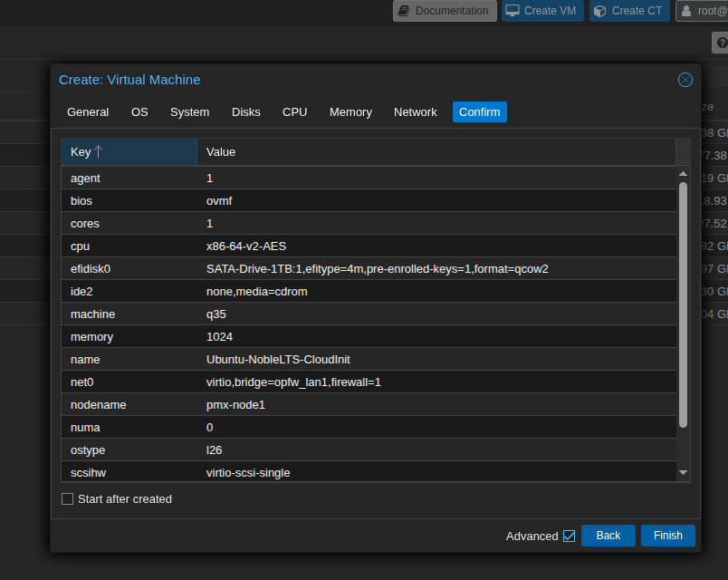Switch to the System tab
The image size is (728, 580).
(189, 112)
